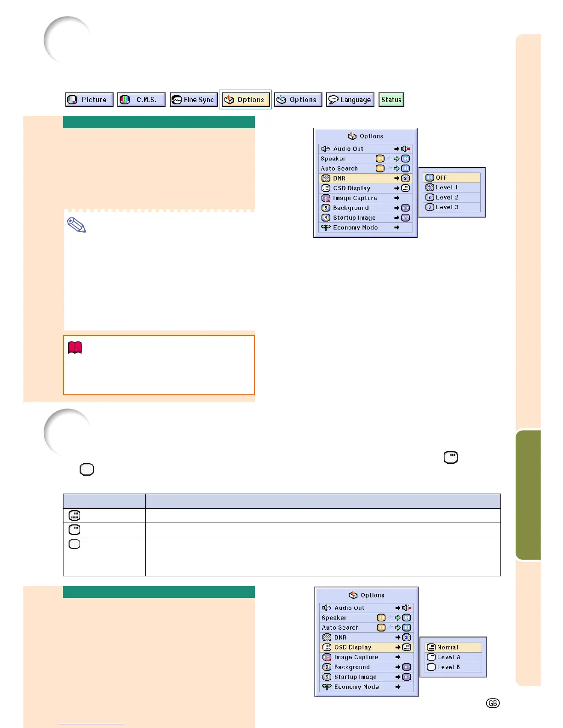The image size is (563, 728).
Task: Click the Normal OSD icon in submenu
Action: 431,647
